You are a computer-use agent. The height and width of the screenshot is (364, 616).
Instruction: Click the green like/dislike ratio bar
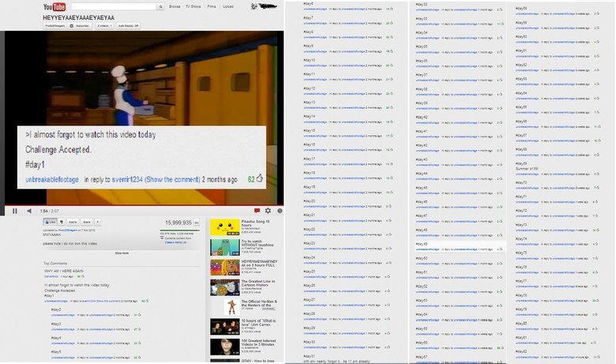(x=179, y=231)
